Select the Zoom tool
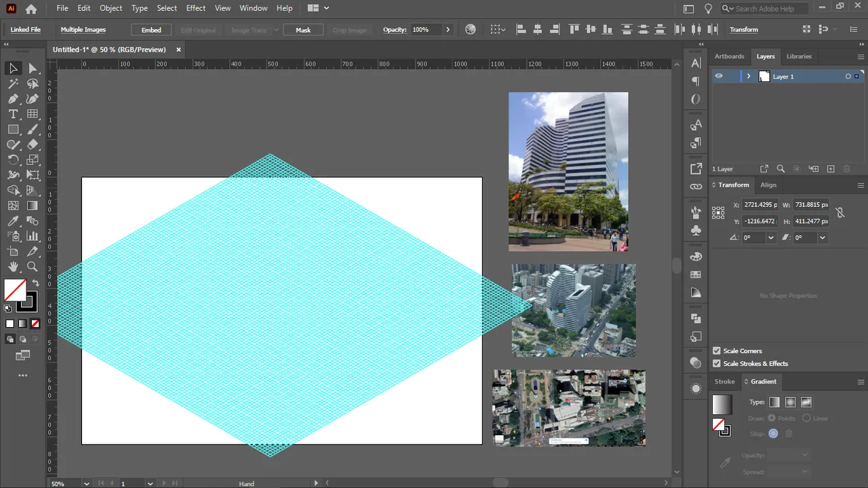This screenshot has width=868, height=488. 33,267
